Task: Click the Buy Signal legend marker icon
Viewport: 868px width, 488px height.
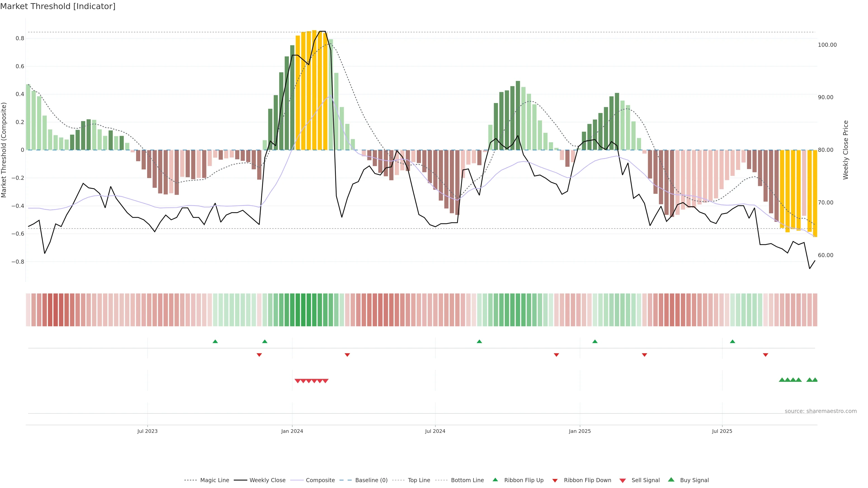Action: point(671,480)
